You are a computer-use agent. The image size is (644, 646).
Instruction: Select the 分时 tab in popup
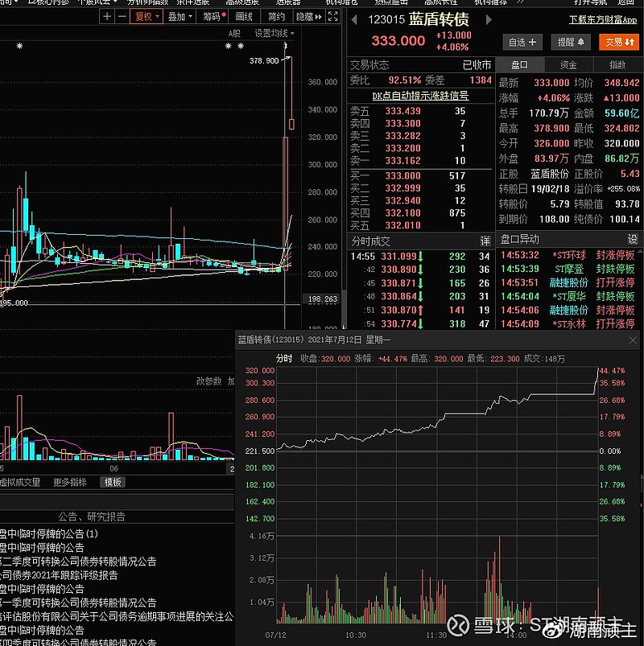click(283, 359)
